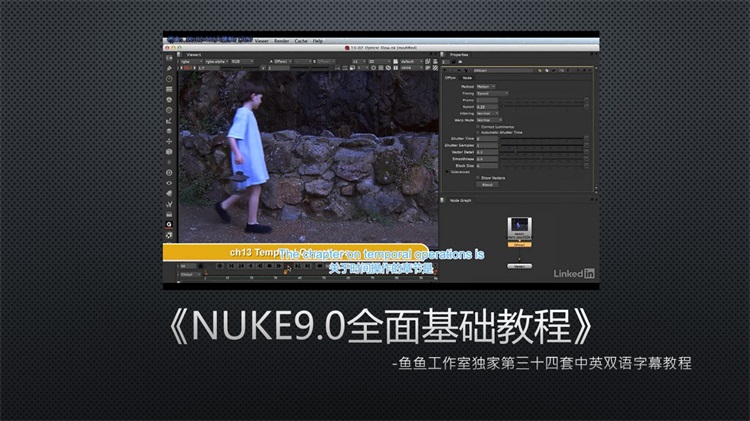Open the Filter nodes toolbar icon
The image size is (750, 421).
click(169, 110)
